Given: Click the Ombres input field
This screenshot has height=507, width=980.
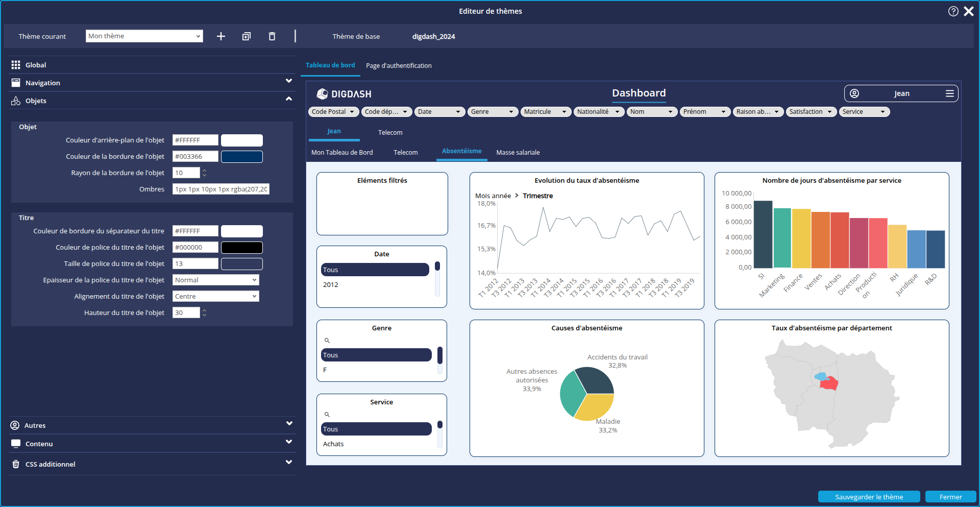Looking at the screenshot, I should pyautogui.click(x=220, y=189).
